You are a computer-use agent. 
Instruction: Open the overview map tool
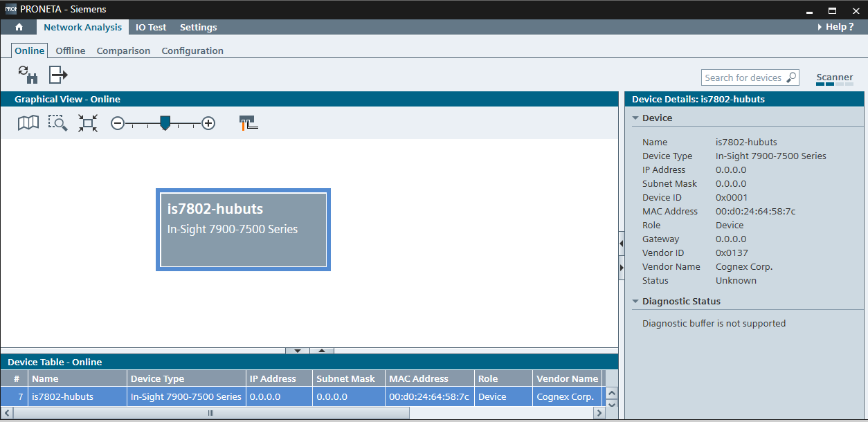(x=28, y=122)
